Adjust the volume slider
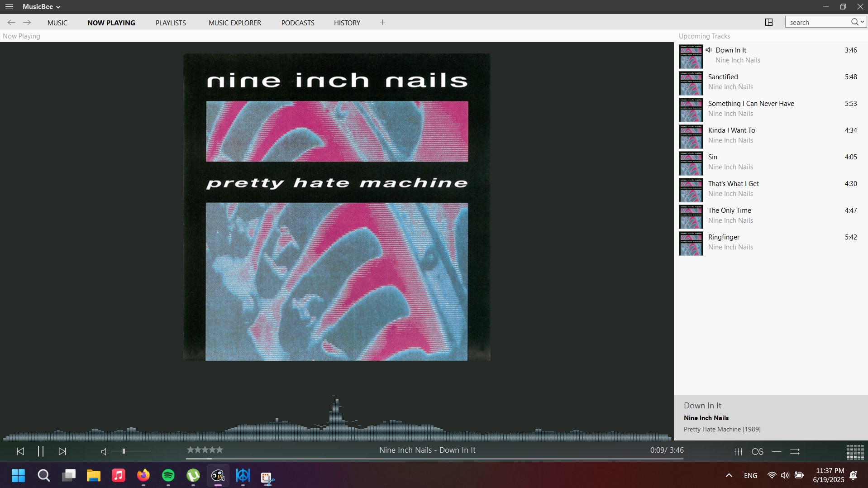Viewport: 868px width, 488px height. coord(132,451)
